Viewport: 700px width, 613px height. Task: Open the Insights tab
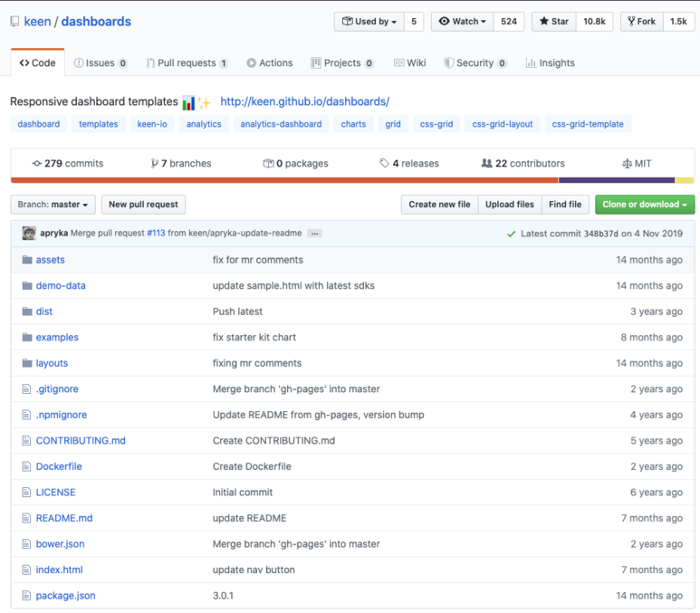pyautogui.click(x=551, y=63)
